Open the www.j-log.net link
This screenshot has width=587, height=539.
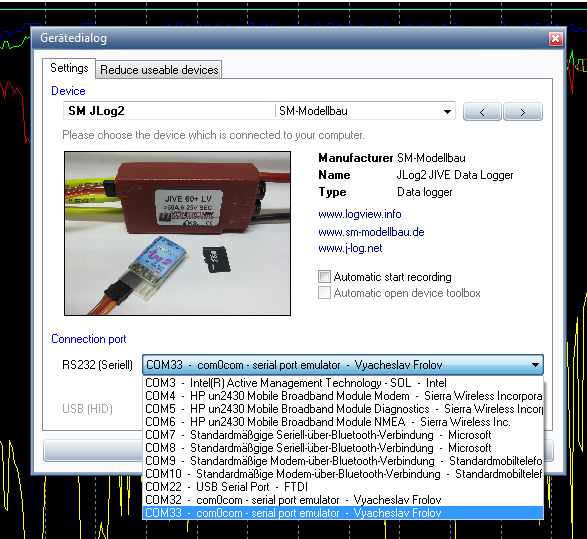click(350, 248)
